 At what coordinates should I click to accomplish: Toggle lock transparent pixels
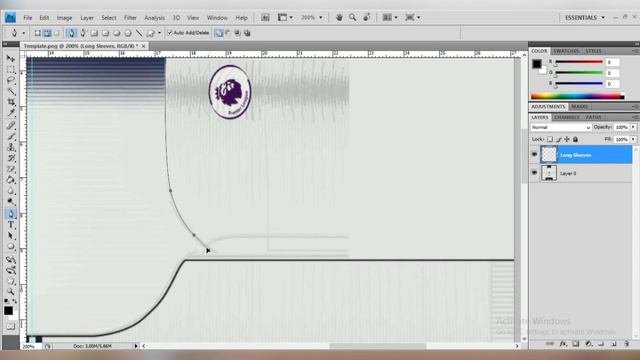[550, 139]
